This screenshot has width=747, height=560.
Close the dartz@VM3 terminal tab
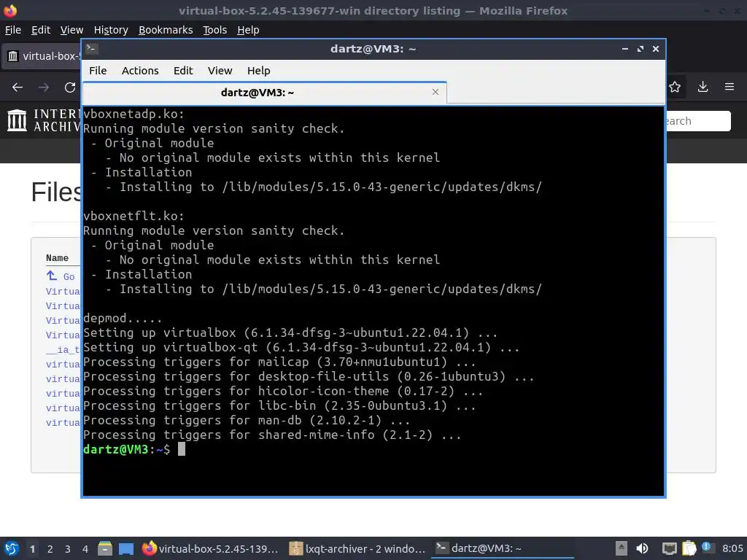pos(435,92)
